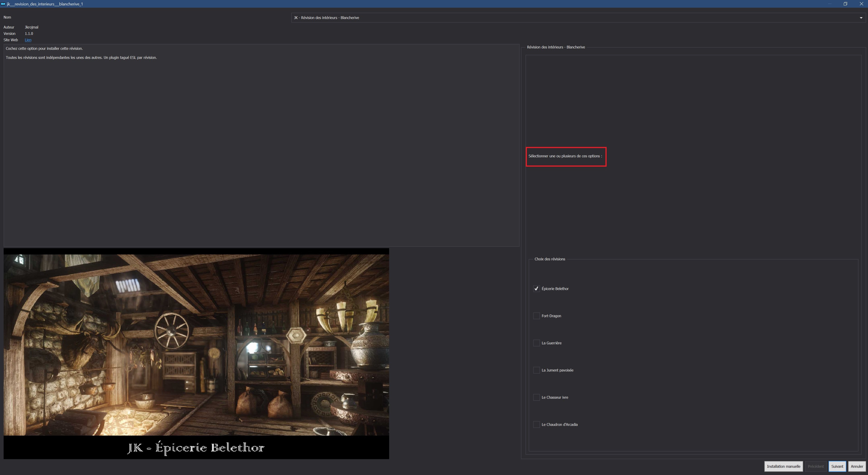The width and height of the screenshot is (868, 475).
Task: Restore down the installer window
Action: 845,4
